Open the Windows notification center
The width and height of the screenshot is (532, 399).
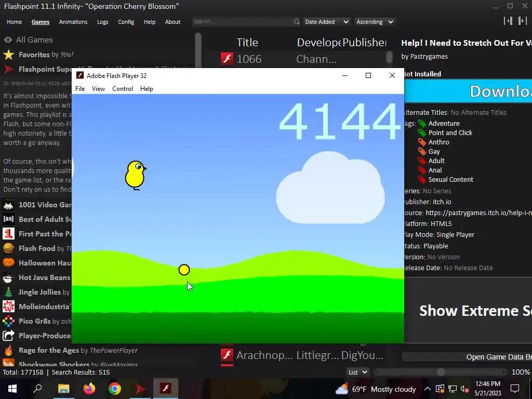[515, 389]
